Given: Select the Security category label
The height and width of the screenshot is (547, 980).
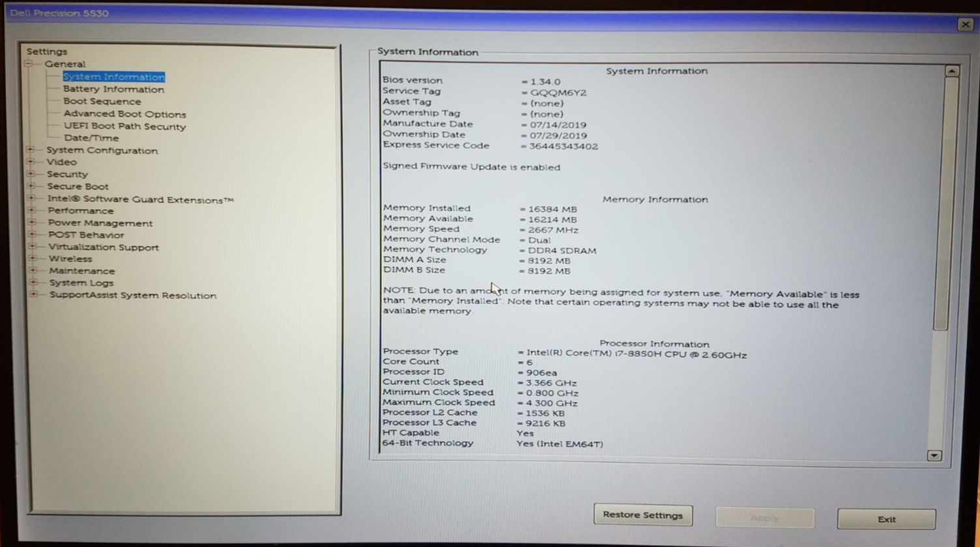Looking at the screenshot, I should (66, 175).
